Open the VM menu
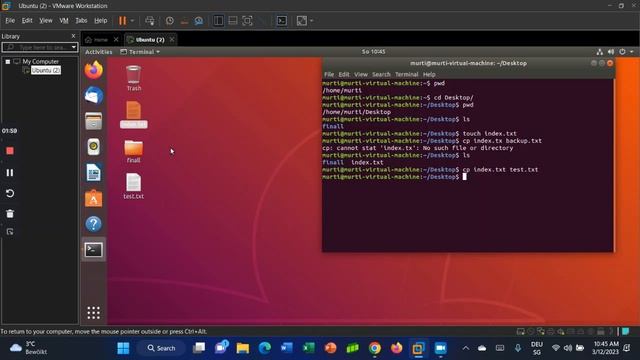The width and height of the screenshot is (640, 360). point(64,20)
